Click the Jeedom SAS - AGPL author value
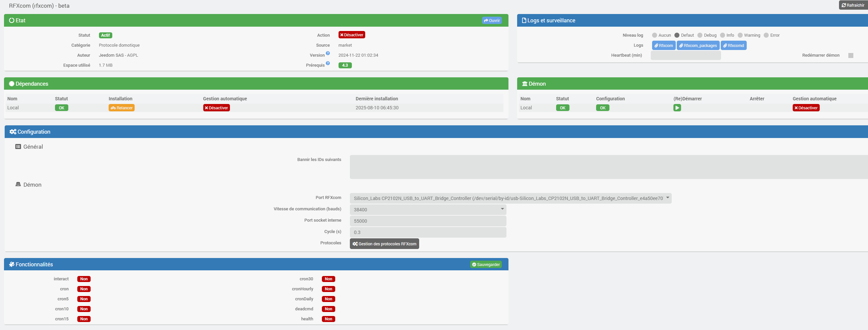Image resolution: width=868 pixels, height=330 pixels. coord(119,55)
